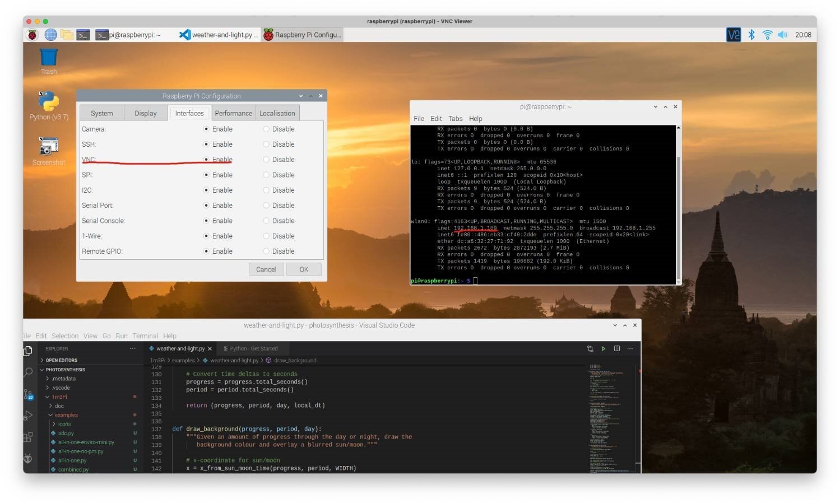Click the Bluetooth icon in system tray
This screenshot has width=840, height=504.
[x=751, y=35]
